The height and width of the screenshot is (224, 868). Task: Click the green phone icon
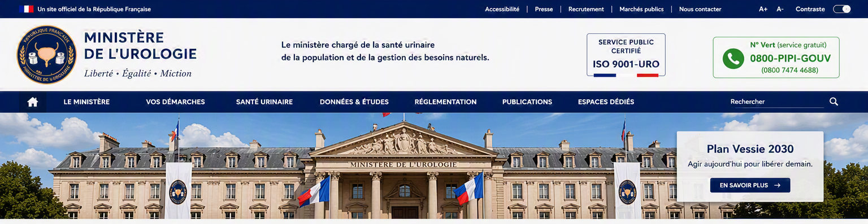point(733,58)
